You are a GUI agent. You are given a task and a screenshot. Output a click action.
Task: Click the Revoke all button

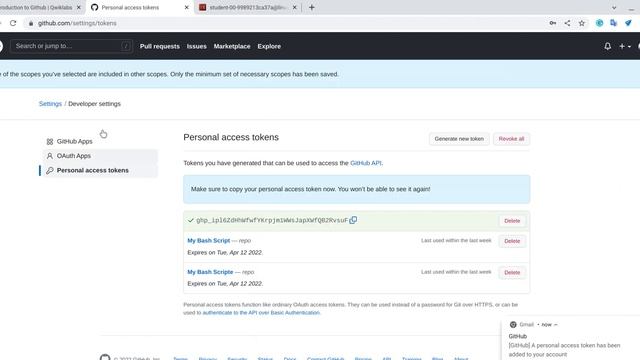point(511,139)
